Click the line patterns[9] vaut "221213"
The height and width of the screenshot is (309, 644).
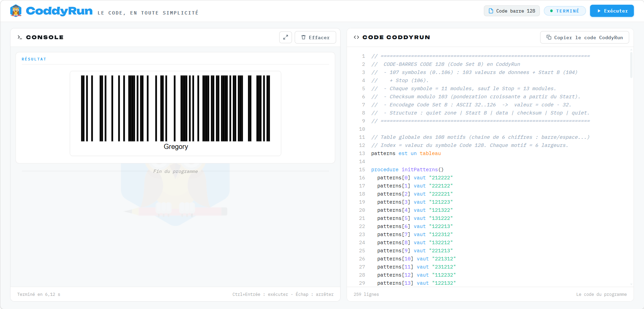pos(415,251)
